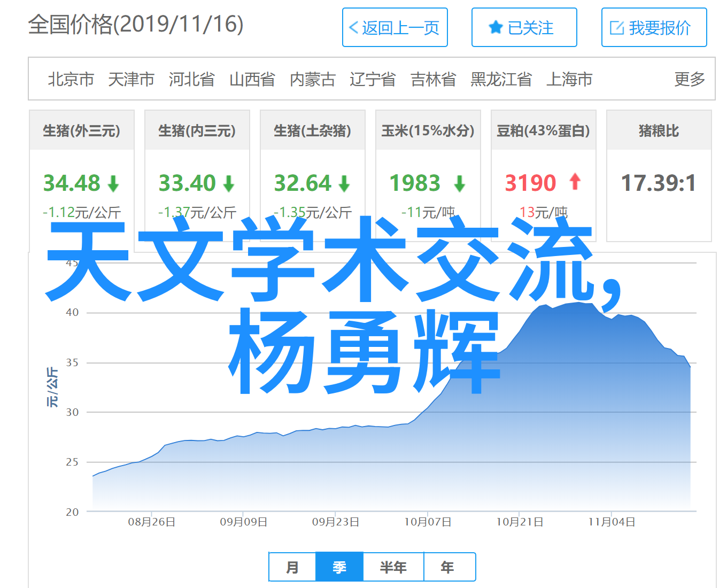Click the 17.39:1 ratio value
The image size is (727, 588).
click(659, 183)
